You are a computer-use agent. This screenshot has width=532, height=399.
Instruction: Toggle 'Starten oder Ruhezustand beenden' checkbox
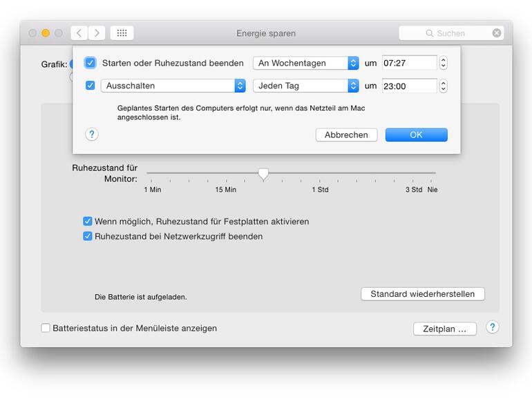pos(91,63)
